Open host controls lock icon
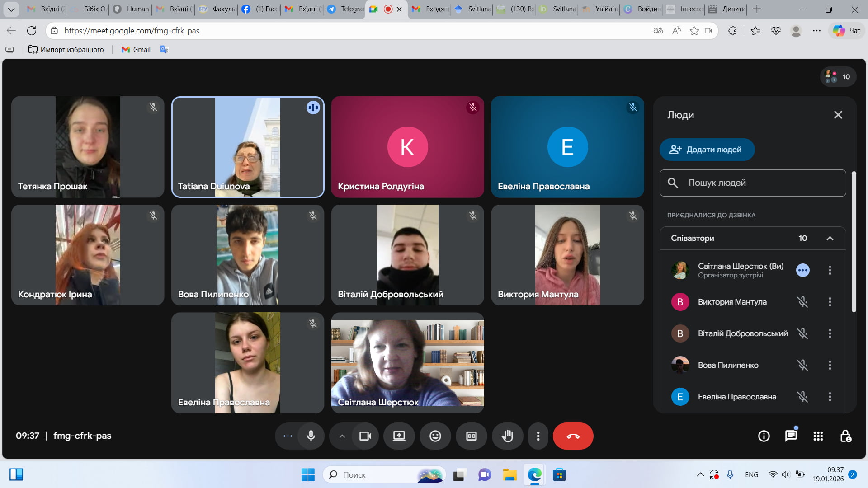Screen dimensions: 868x488 (845, 436)
